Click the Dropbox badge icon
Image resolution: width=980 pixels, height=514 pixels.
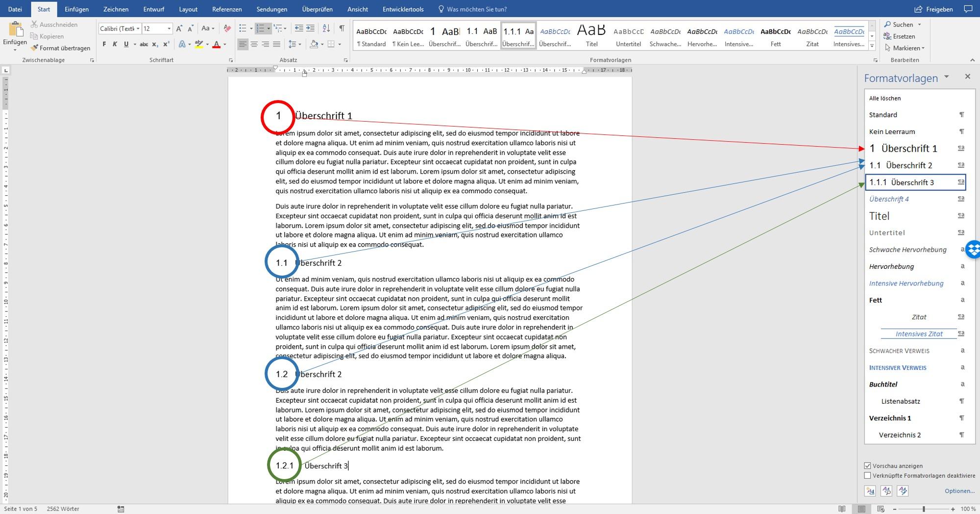pos(973,249)
